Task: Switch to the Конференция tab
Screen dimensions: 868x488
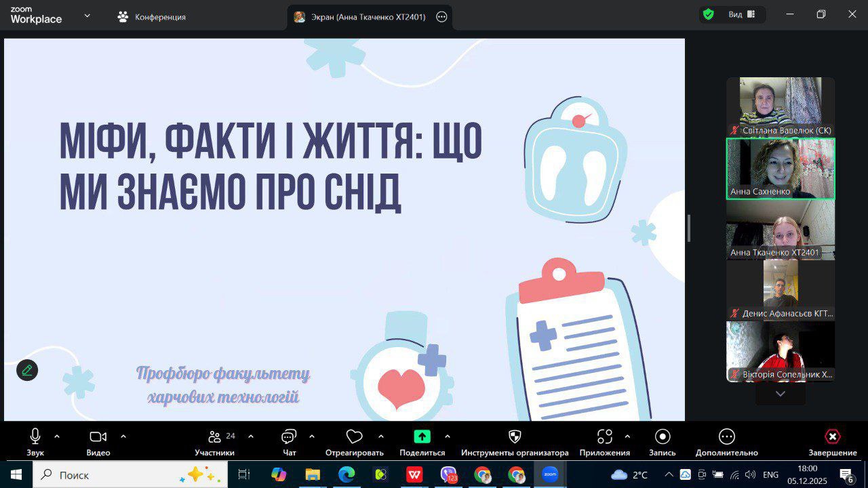Action: [x=152, y=17]
